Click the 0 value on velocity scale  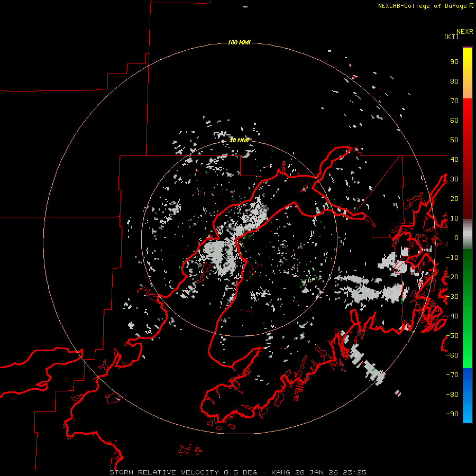pyautogui.click(x=456, y=238)
